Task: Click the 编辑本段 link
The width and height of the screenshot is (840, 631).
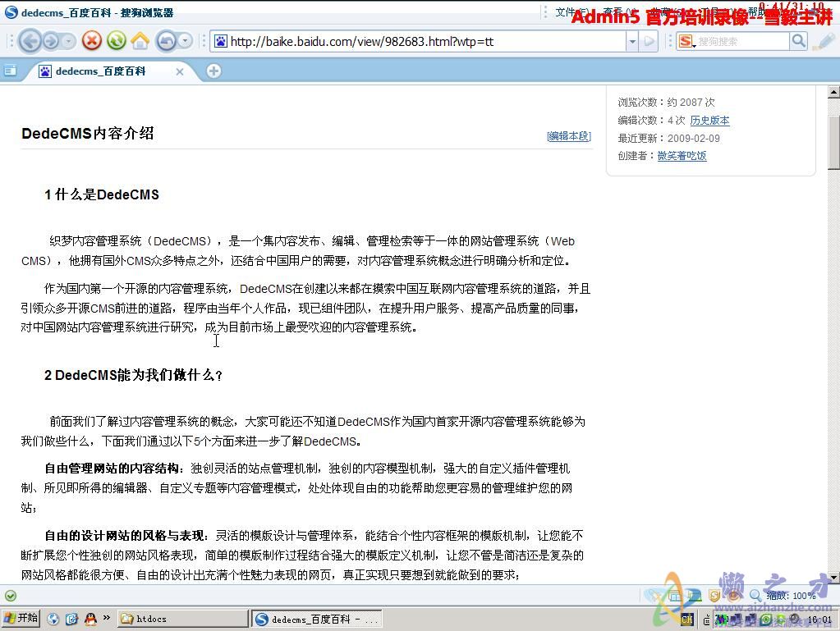Action: pos(569,136)
